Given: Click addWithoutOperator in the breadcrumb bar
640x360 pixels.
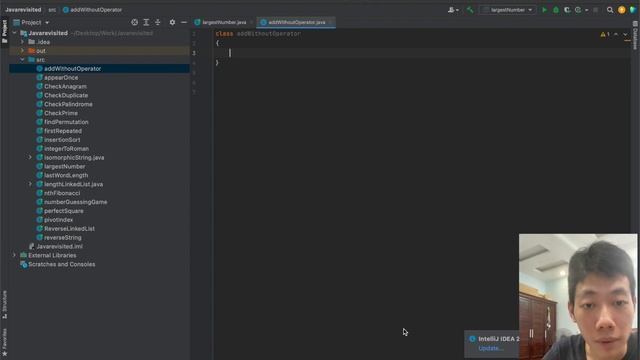Looking at the screenshot, I should (x=92, y=10).
